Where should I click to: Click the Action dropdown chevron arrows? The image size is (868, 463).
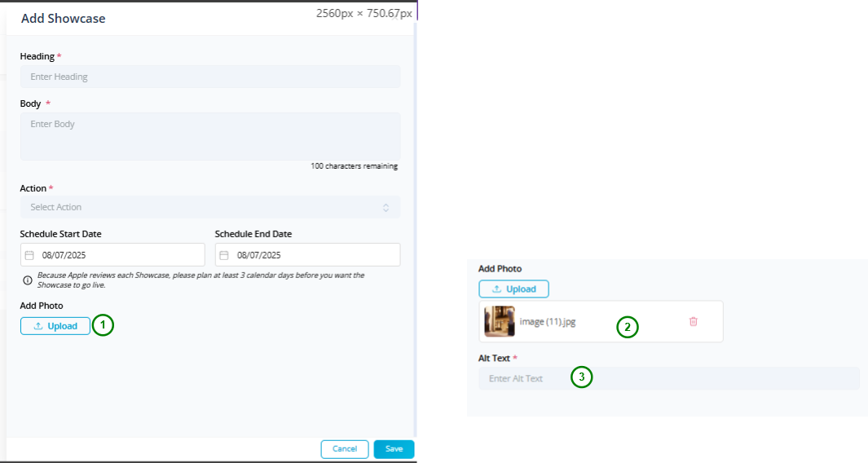[386, 207]
